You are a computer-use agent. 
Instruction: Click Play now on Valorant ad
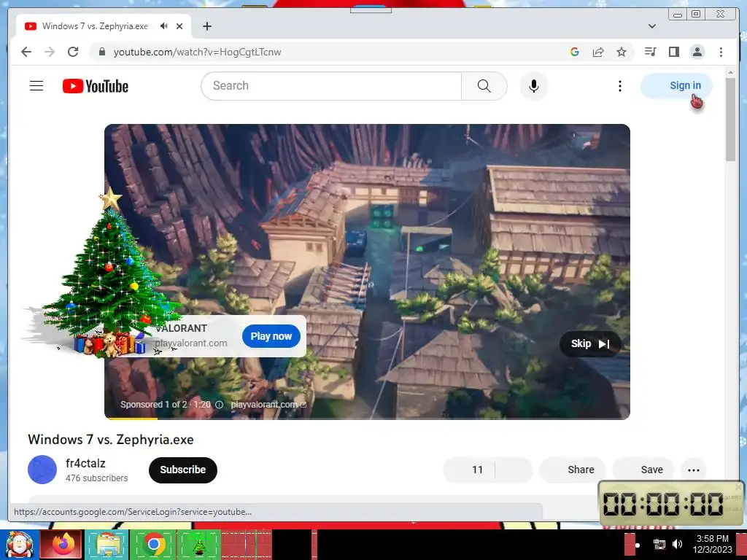pyautogui.click(x=271, y=336)
